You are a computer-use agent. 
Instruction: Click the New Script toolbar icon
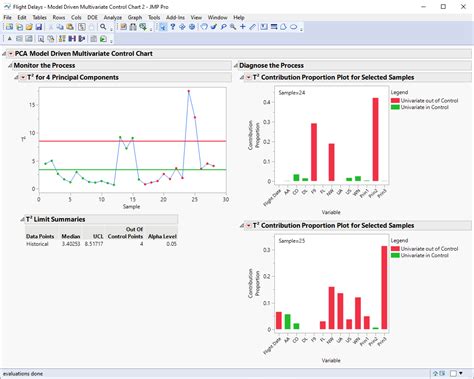[19, 27]
